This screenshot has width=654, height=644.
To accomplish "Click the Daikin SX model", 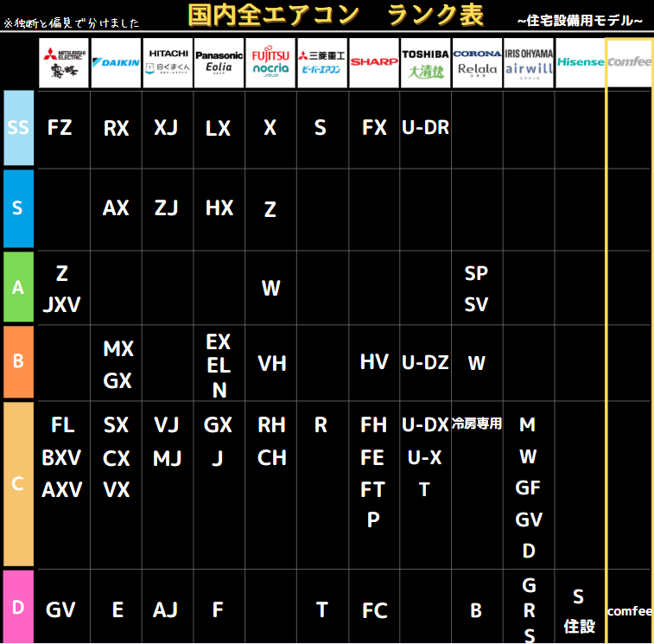I will pos(116,425).
